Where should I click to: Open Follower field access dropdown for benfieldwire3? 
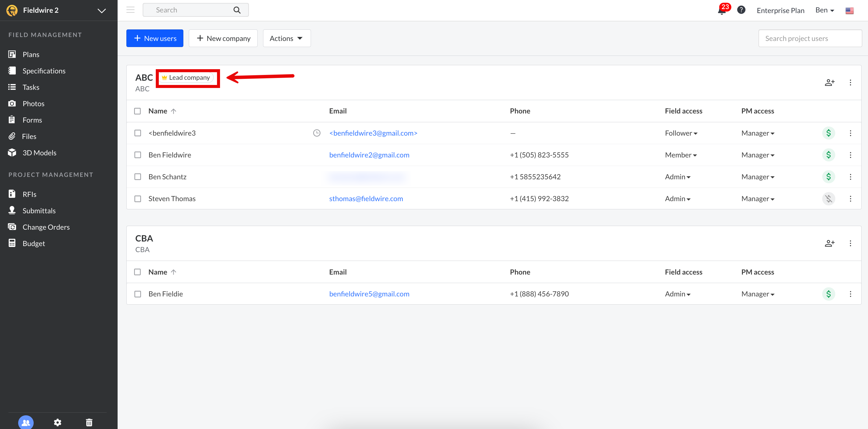(x=681, y=133)
